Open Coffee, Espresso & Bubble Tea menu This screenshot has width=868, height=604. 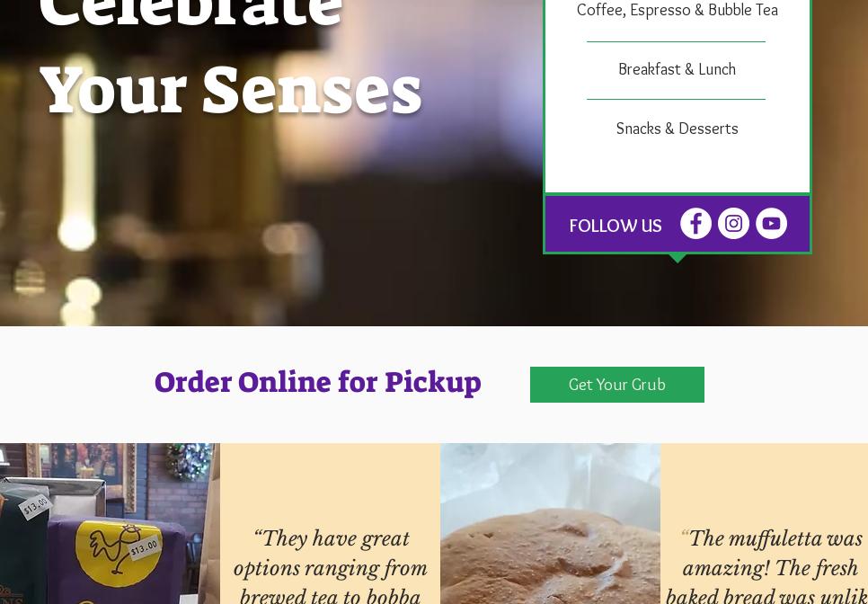click(677, 10)
